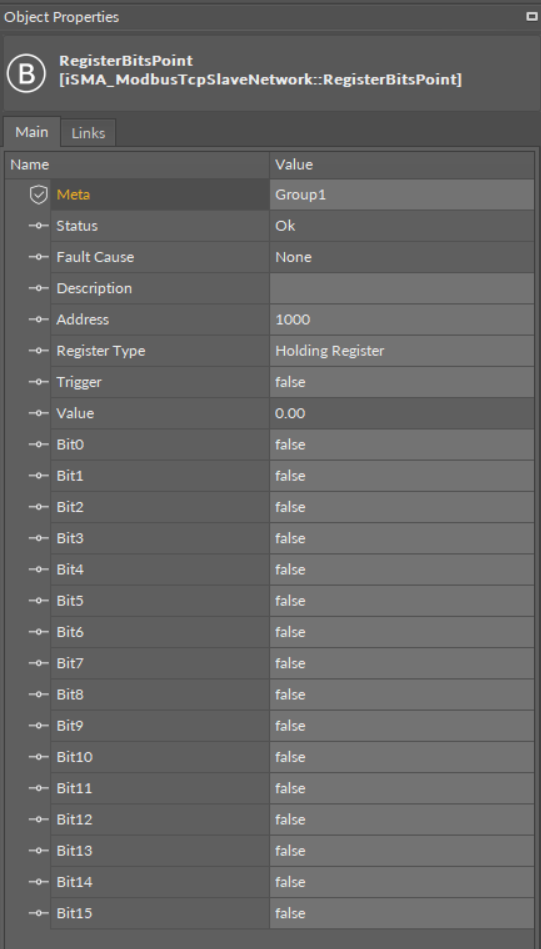Toggle the Trigger false value
The width and height of the screenshot is (541, 949).
(402, 382)
